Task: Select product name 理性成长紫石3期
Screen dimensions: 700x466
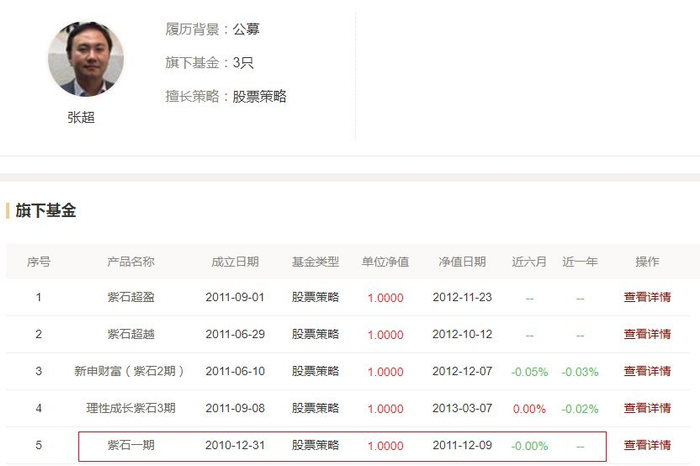Action: (x=131, y=408)
